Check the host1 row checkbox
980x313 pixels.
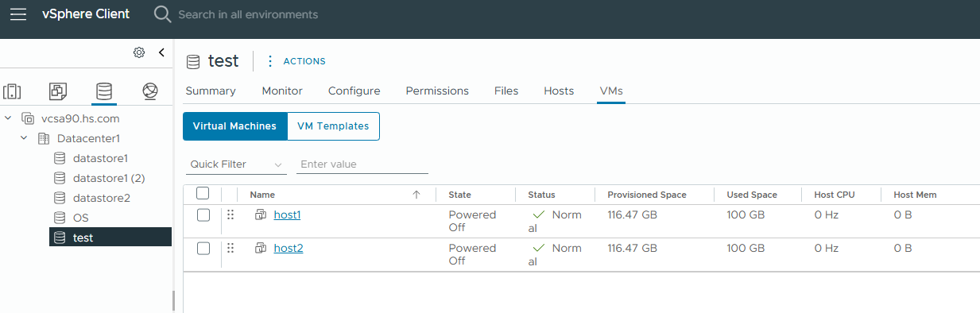pyautogui.click(x=203, y=214)
